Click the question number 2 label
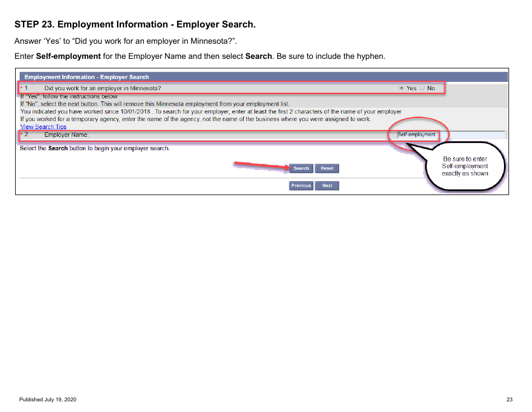Image resolution: width=532 pixels, height=412 pixels. click(25, 135)
